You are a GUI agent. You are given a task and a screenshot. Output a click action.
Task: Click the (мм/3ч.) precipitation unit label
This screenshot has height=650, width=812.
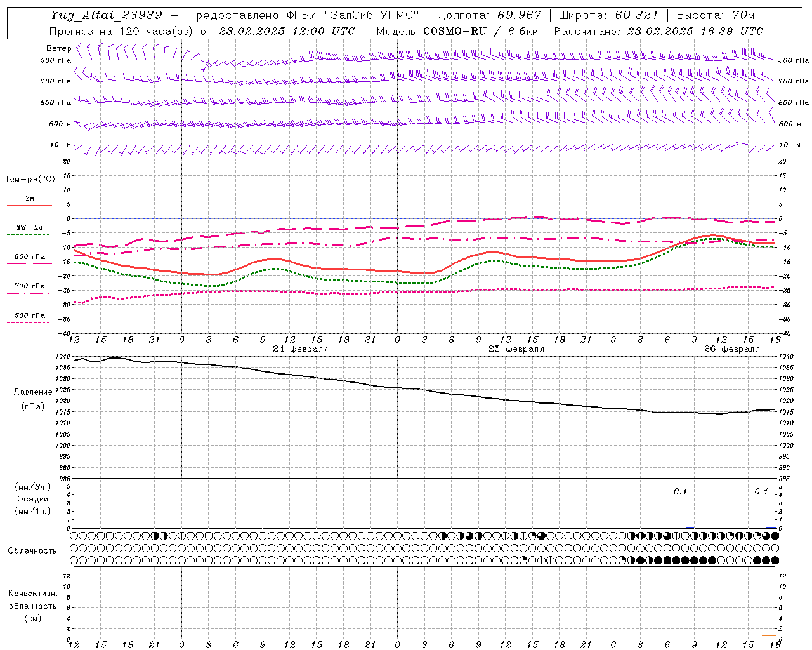(x=32, y=487)
